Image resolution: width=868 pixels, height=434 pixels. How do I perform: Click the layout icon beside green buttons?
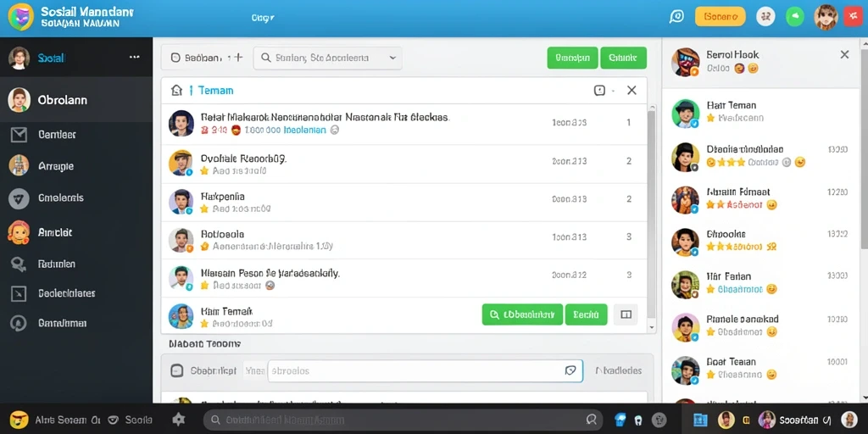[626, 314]
